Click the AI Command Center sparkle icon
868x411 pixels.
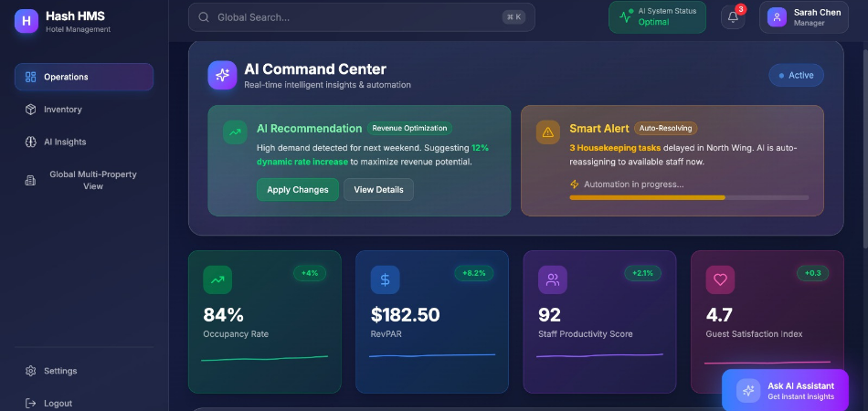pyautogui.click(x=222, y=76)
